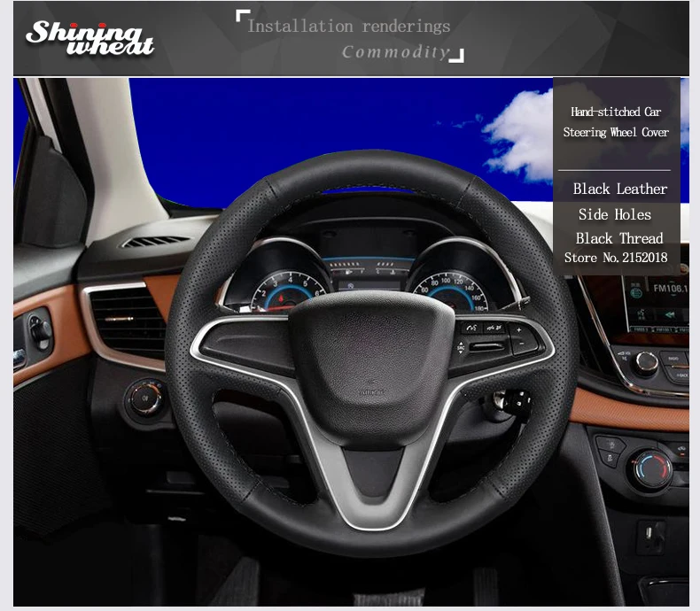Click the "Store No. 2152018" text

(616, 258)
